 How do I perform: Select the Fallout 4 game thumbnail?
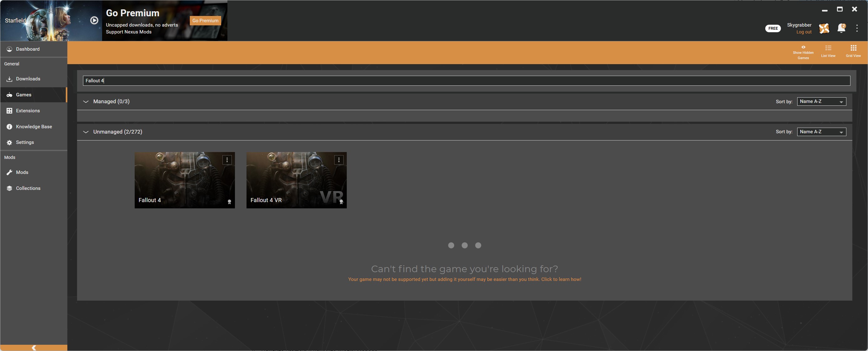click(x=185, y=180)
